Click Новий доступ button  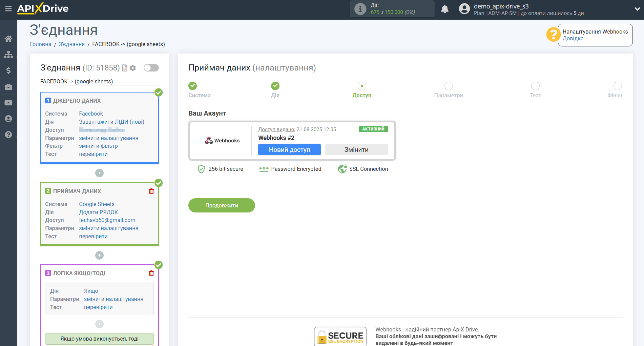[x=289, y=150]
